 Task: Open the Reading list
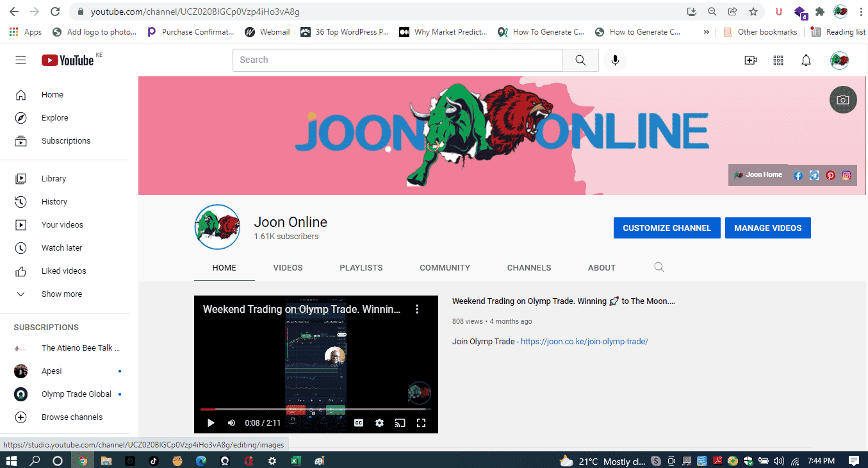tap(838, 32)
